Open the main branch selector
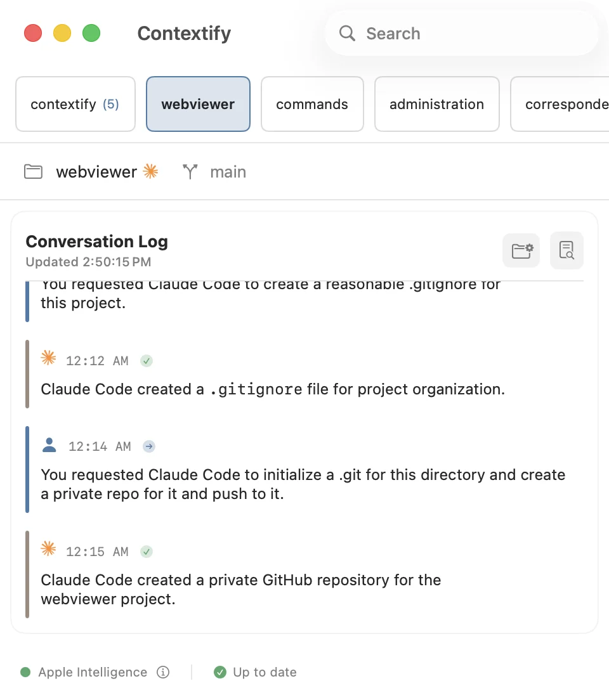The height and width of the screenshot is (700, 609). 228,171
